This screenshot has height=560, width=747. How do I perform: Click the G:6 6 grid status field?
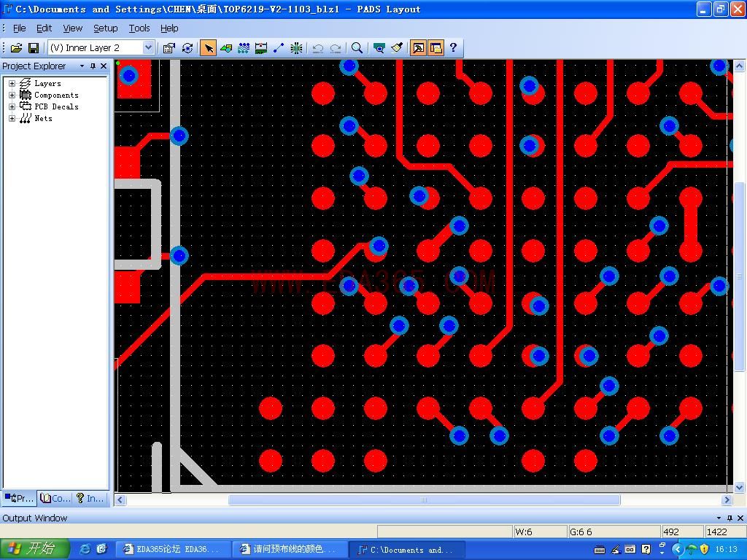click(x=614, y=532)
